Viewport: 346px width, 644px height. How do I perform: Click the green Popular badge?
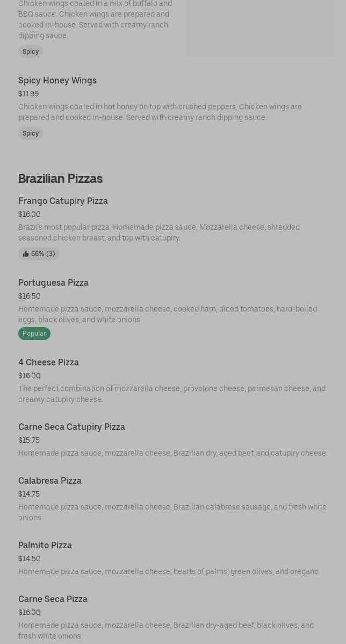click(x=34, y=334)
